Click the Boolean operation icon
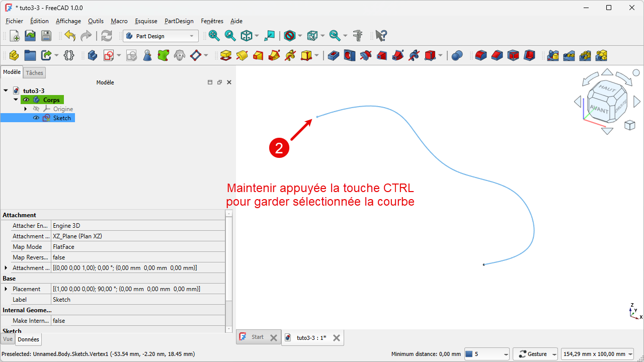This screenshot has height=362, width=644. (x=457, y=55)
